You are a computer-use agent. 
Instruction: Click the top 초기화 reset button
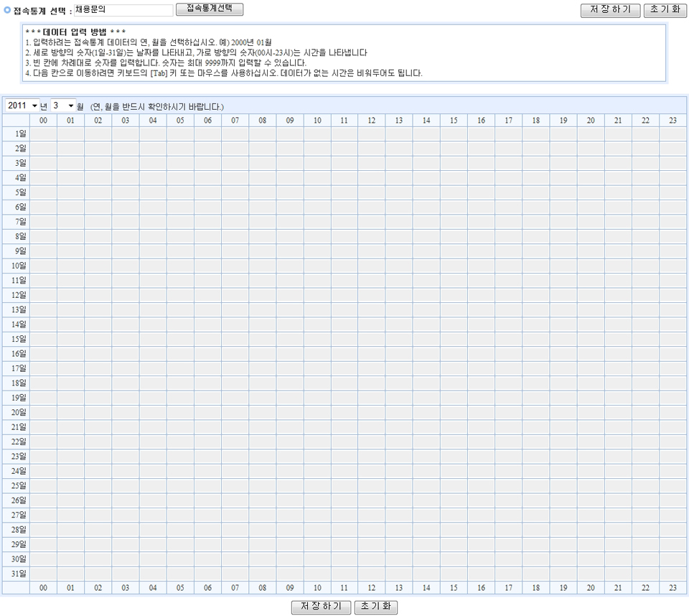(665, 10)
